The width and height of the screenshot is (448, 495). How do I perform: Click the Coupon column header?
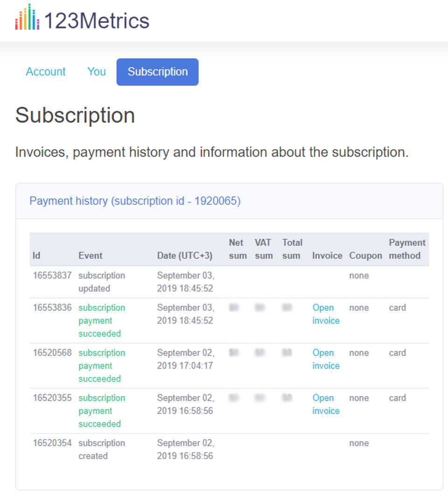point(365,255)
